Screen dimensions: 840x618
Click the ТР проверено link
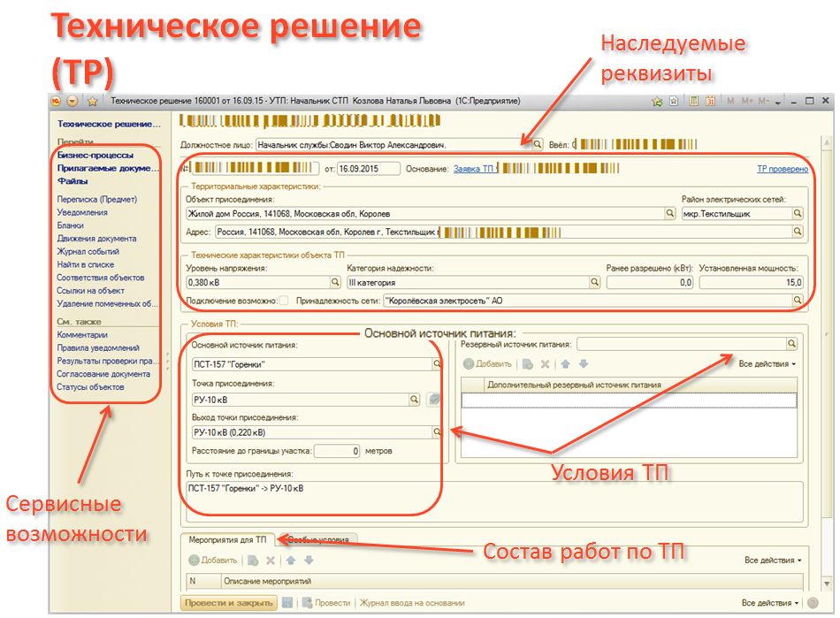pos(782,168)
